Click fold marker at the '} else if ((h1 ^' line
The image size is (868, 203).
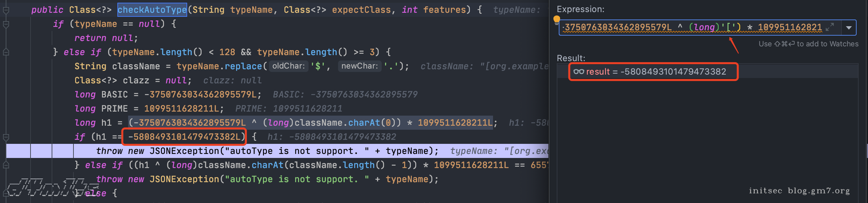click(6, 165)
